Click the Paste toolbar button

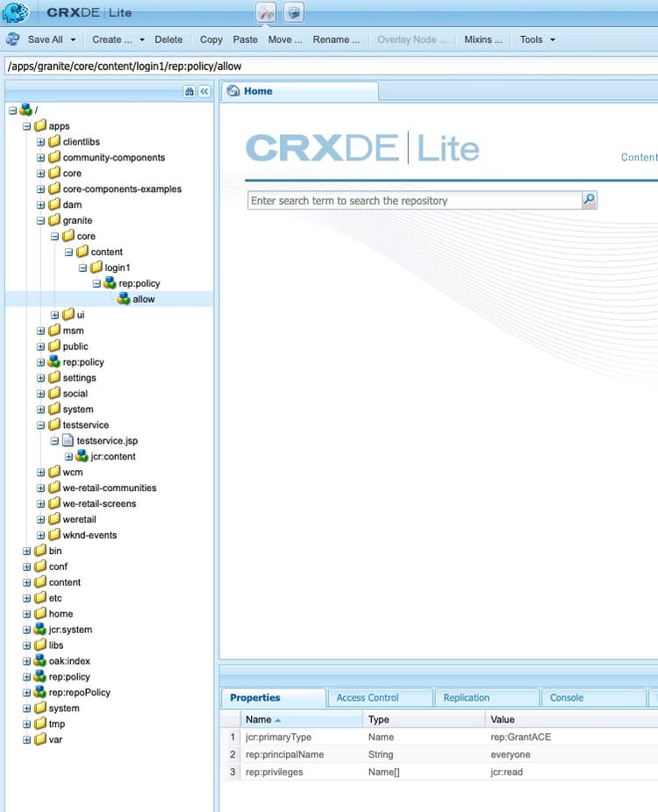coord(245,39)
